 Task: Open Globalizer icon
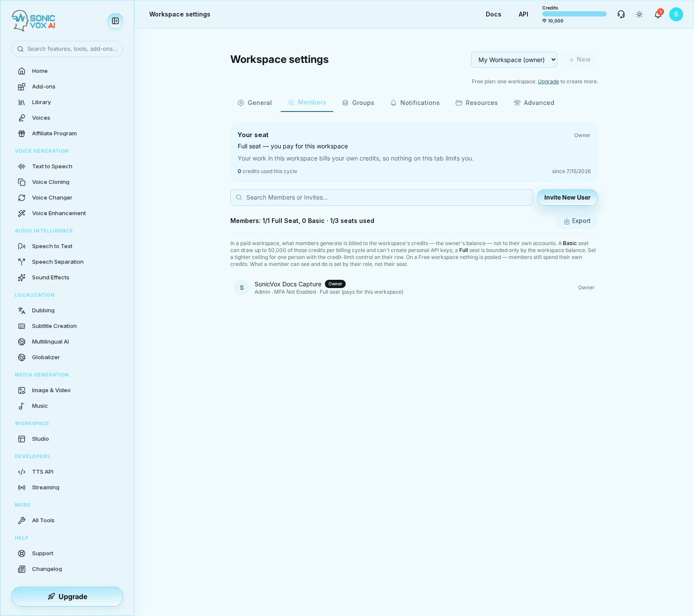[x=22, y=357]
